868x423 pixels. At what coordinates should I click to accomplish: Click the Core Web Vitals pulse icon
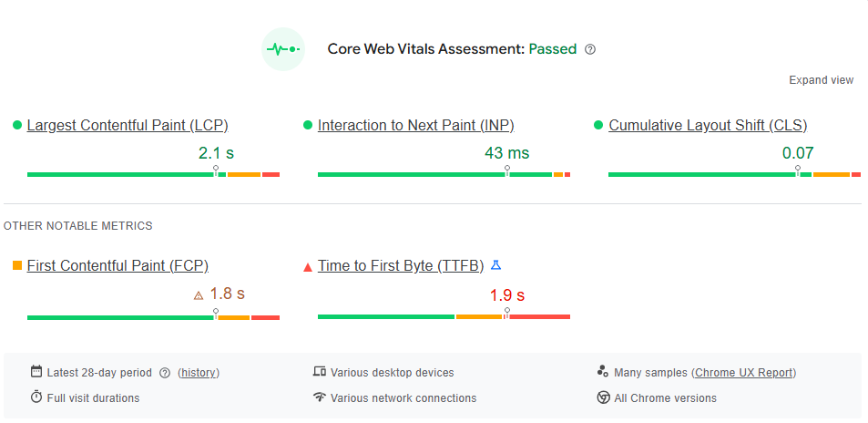[283, 49]
